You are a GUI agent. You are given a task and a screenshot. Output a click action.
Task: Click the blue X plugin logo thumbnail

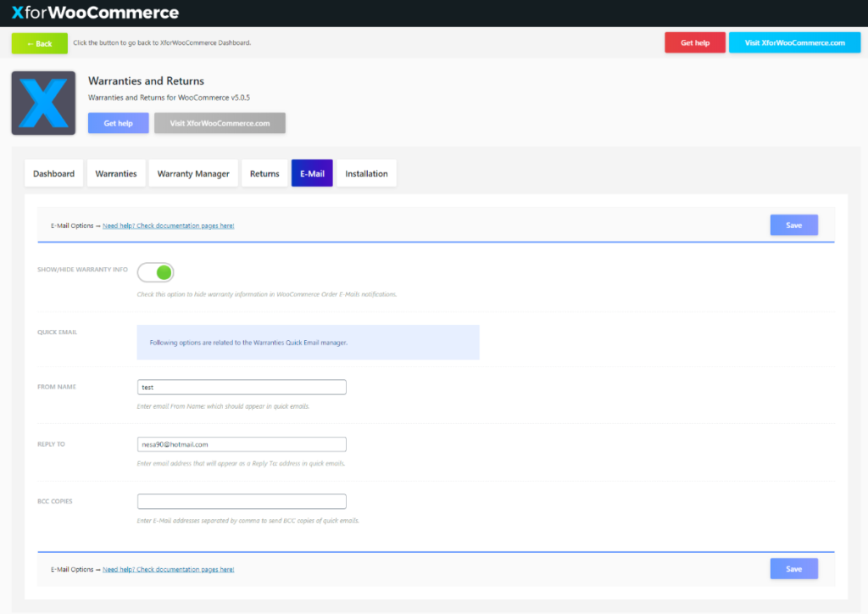43,103
